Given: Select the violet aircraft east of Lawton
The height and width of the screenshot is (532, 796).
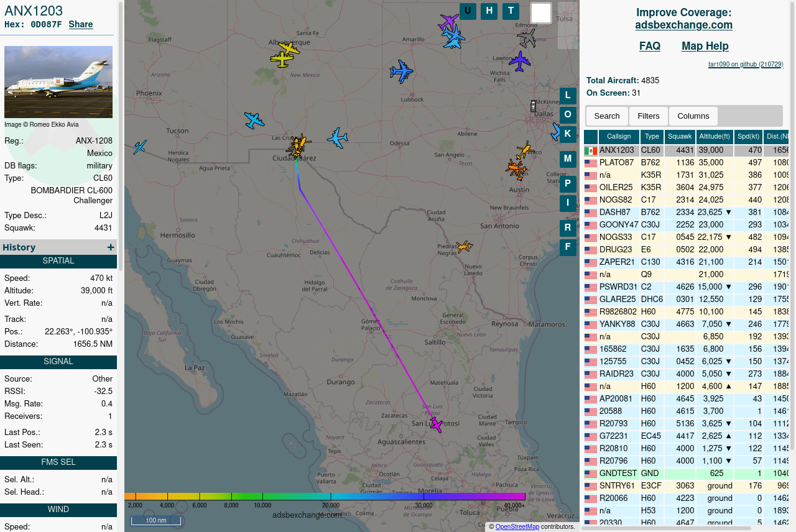Looking at the screenshot, I should pos(519,61).
